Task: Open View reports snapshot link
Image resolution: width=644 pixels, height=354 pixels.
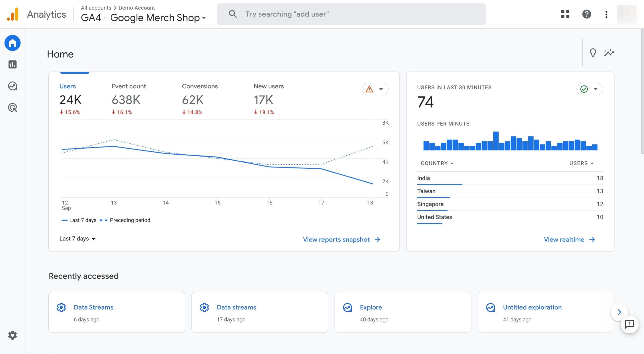Action: tap(336, 239)
